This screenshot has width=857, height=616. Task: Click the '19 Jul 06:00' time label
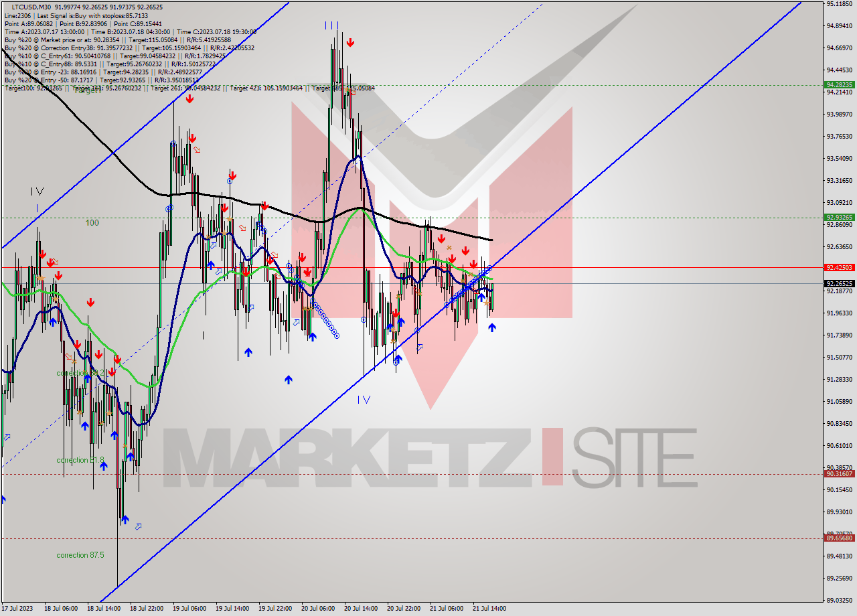[x=189, y=609]
